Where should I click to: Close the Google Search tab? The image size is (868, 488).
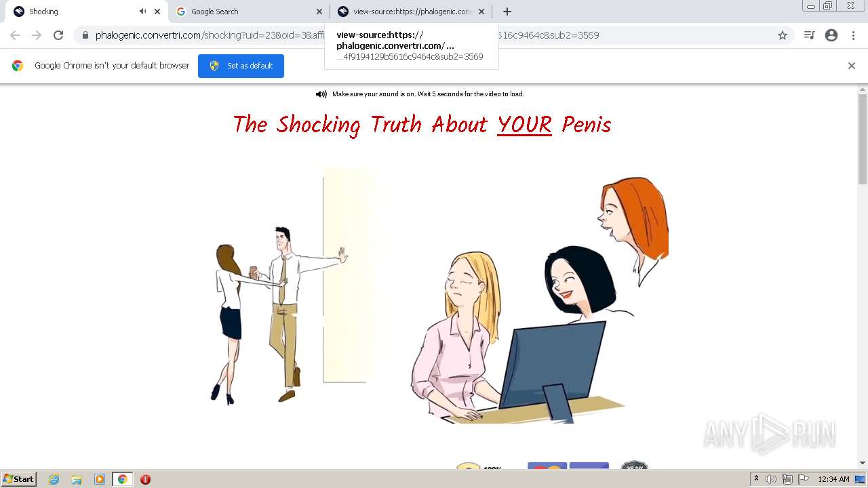click(x=319, y=12)
